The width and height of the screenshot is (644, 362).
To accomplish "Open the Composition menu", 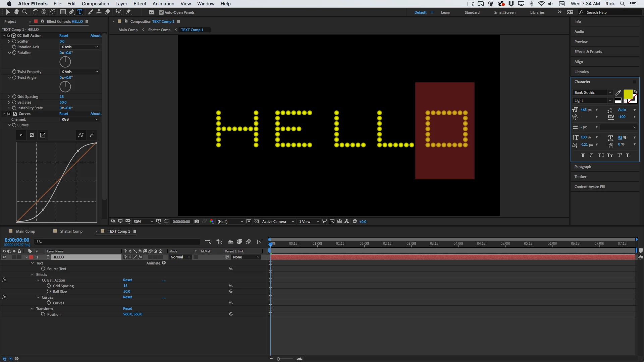I will pyautogui.click(x=95, y=4).
